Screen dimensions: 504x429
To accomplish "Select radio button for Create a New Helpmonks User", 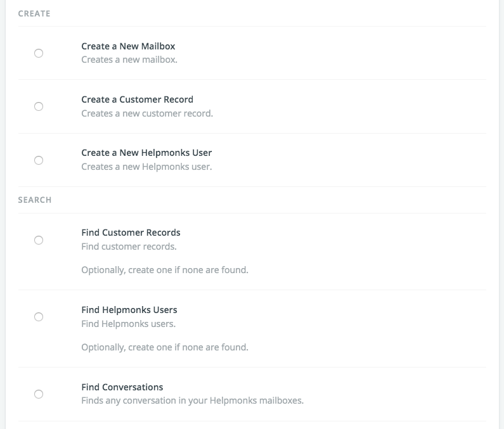I will [x=39, y=160].
